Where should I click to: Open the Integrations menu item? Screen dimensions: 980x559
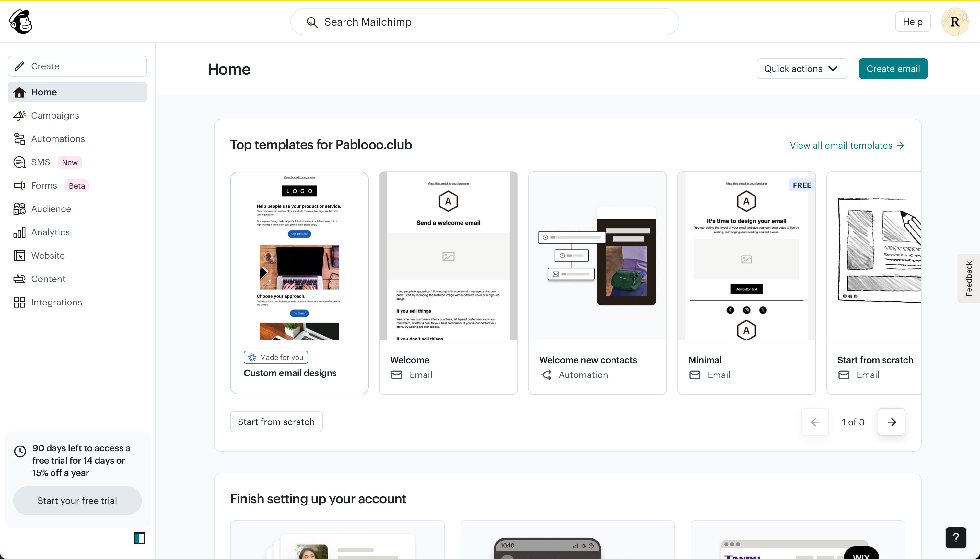(x=77, y=302)
